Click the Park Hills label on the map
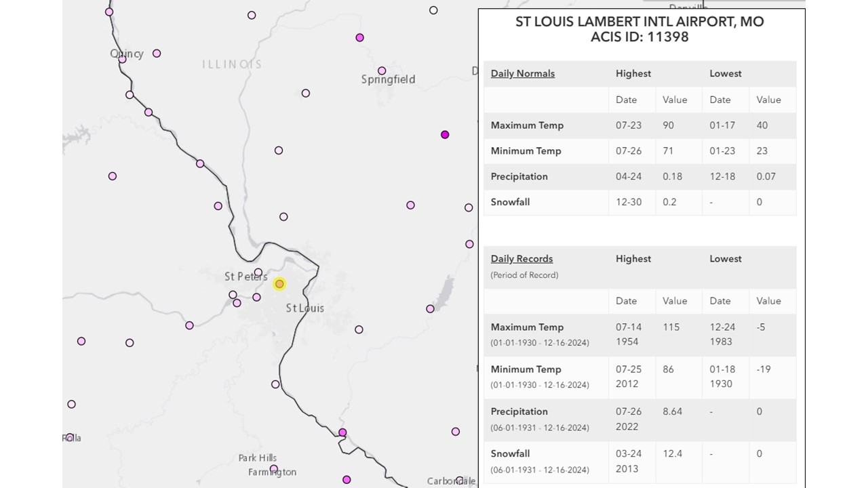The image size is (868, 488). (257, 458)
